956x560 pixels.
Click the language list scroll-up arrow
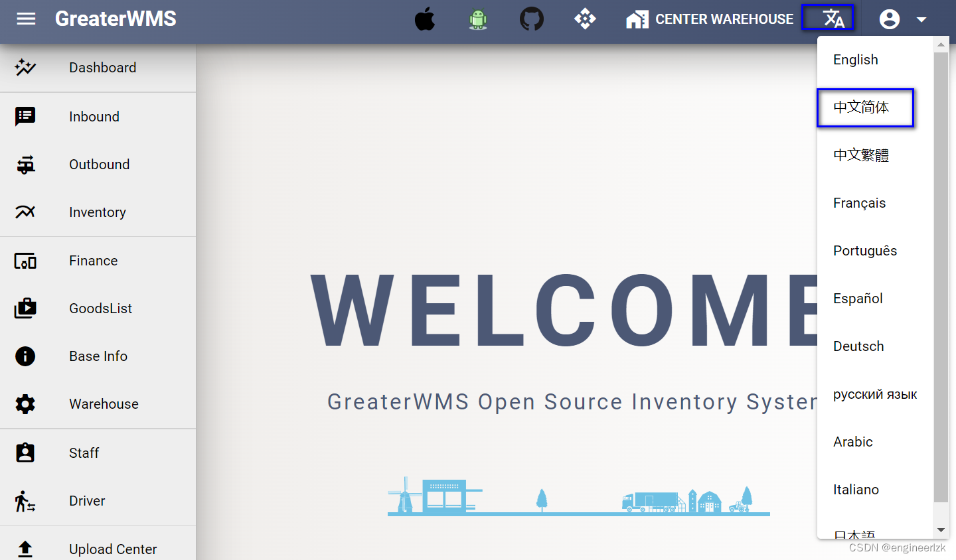[x=941, y=45]
